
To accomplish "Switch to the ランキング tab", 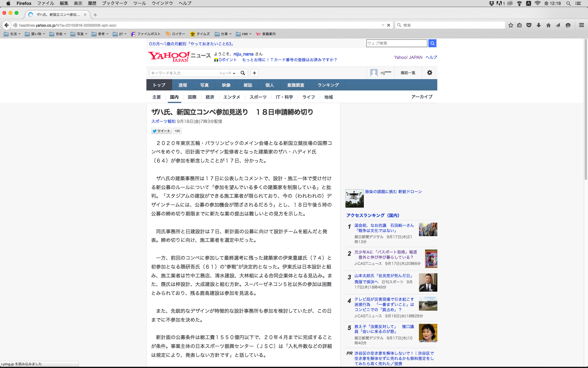I will pyautogui.click(x=328, y=85).
